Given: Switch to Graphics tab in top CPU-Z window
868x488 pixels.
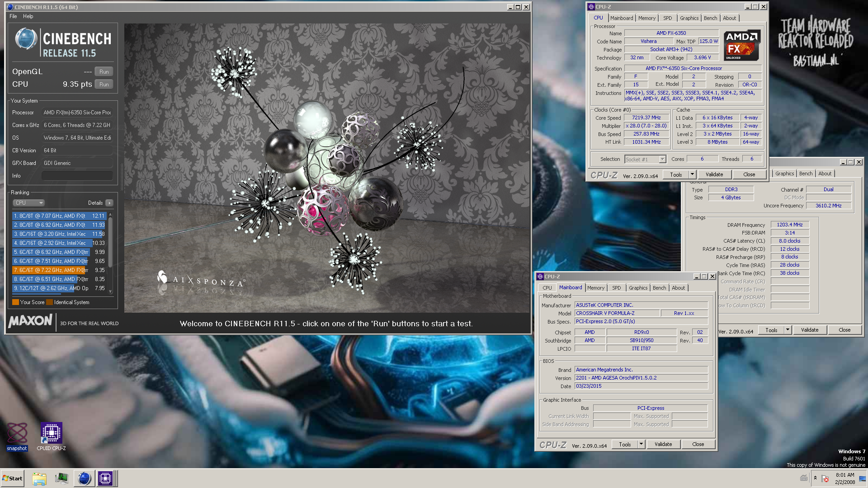Looking at the screenshot, I should tap(689, 18).
